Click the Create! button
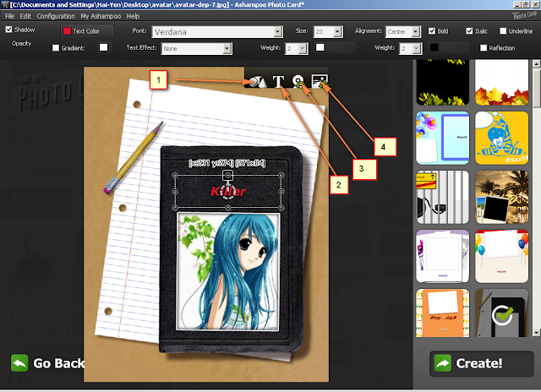This screenshot has height=392, width=541. click(481, 363)
